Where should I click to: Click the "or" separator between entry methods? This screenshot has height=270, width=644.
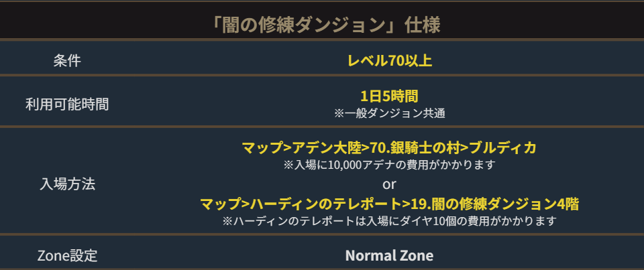coord(389,184)
